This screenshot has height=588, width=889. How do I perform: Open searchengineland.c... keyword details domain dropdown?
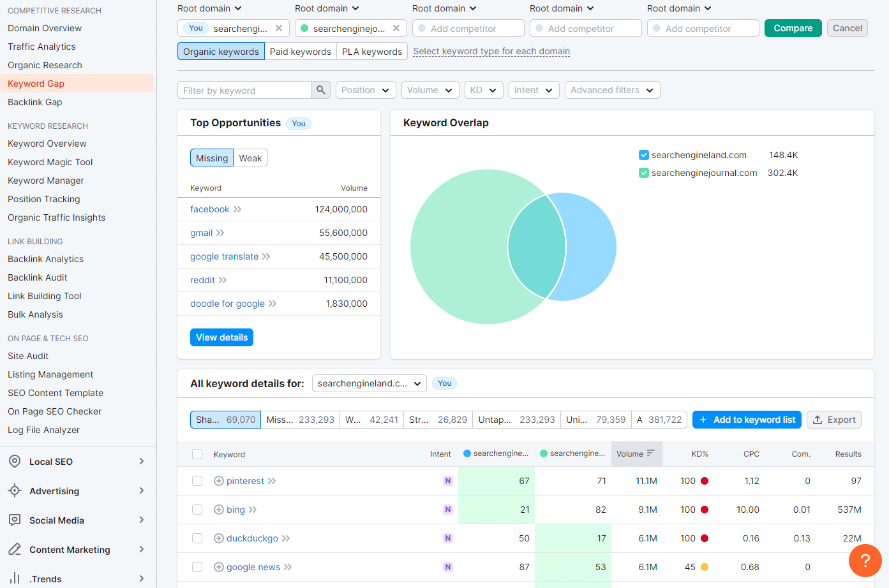(x=370, y=383)
